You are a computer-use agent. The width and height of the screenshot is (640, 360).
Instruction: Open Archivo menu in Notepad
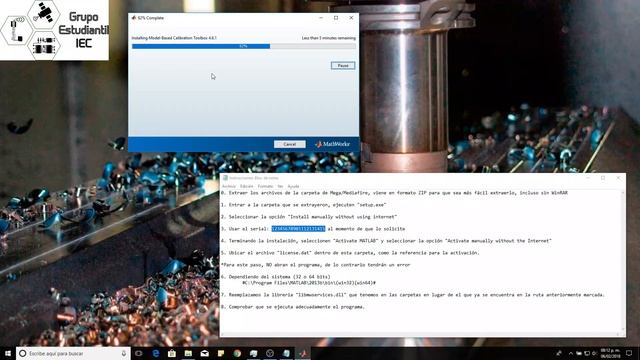pos(229,186)
